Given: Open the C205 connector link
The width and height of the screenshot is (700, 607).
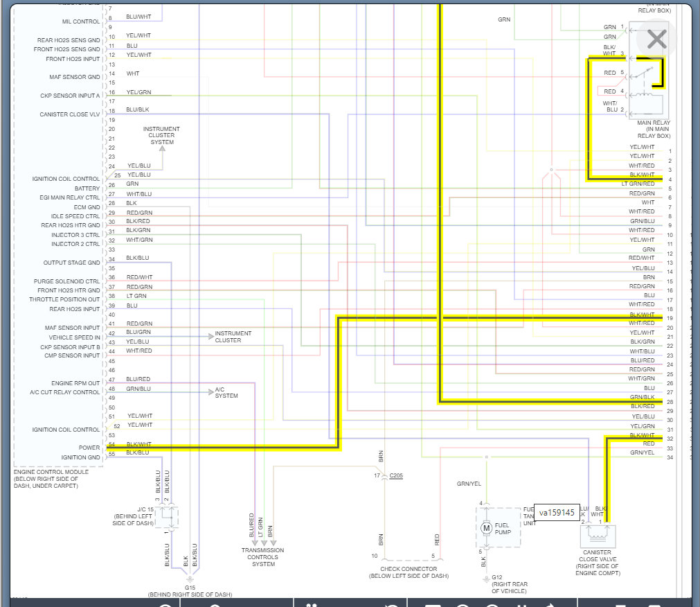Looking at the screenshot, I should coord(396,475).
